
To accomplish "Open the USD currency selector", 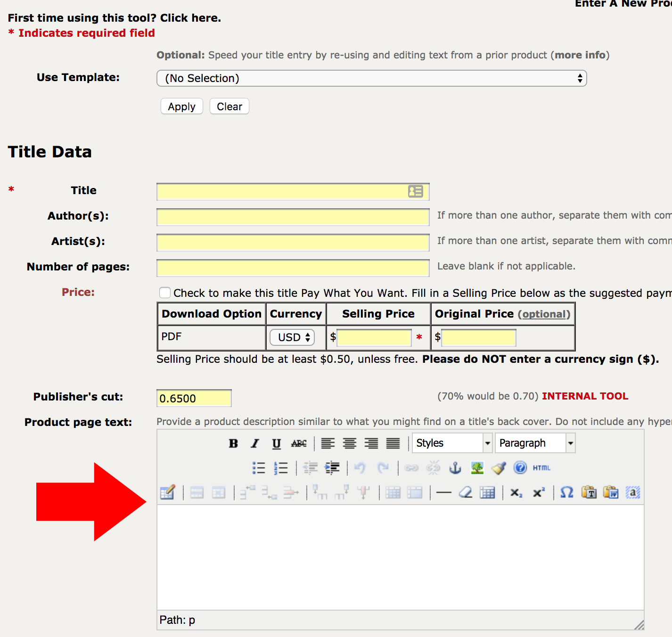I will pyautogui.click(x=291, y=337).
